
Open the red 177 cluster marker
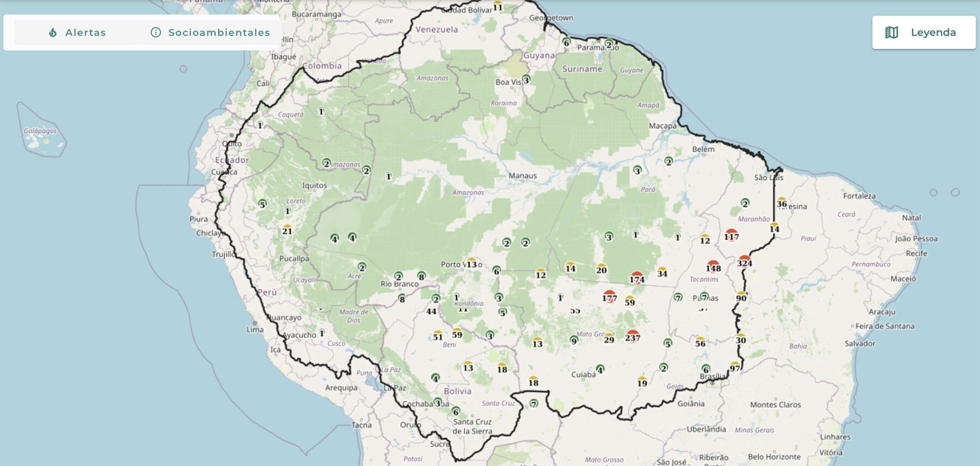(x=609, y=297)
